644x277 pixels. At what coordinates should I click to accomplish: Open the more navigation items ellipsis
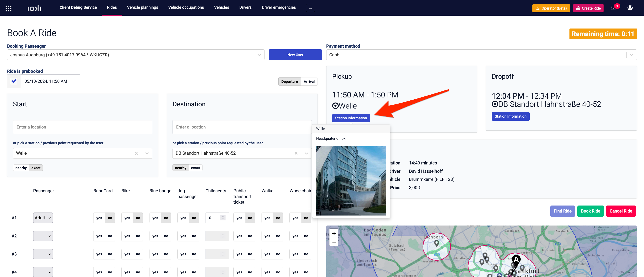click(310, 8)
